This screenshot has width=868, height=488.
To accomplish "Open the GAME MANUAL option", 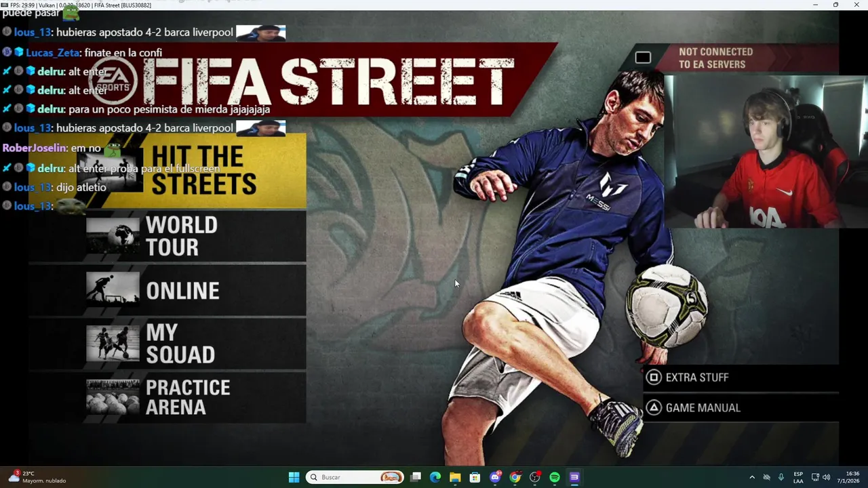I will (x=741, y=408).
